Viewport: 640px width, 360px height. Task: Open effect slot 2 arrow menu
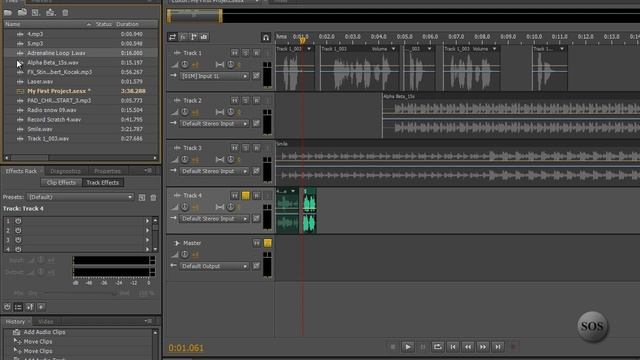[147, 230]
